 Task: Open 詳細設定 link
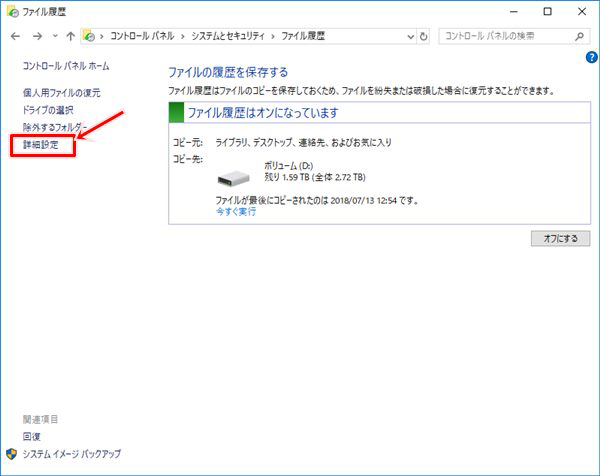(x=41, y=145)
